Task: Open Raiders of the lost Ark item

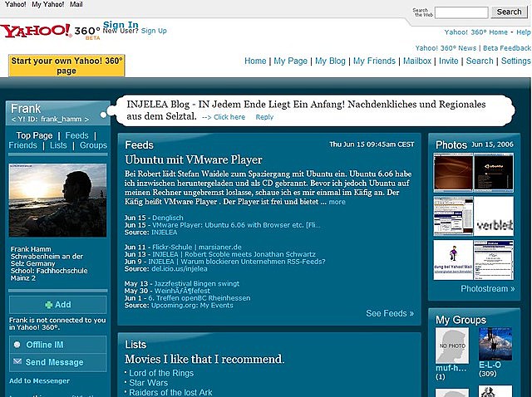Action: click(x=170, y=393)
